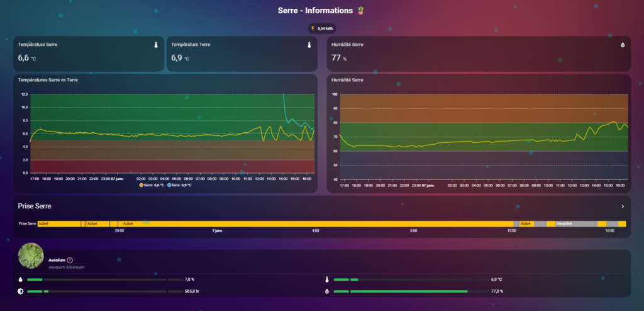Viewport: 644px width, 311px height.
Task: Click the lightning bolt energy icon
Action: [313, 28]
